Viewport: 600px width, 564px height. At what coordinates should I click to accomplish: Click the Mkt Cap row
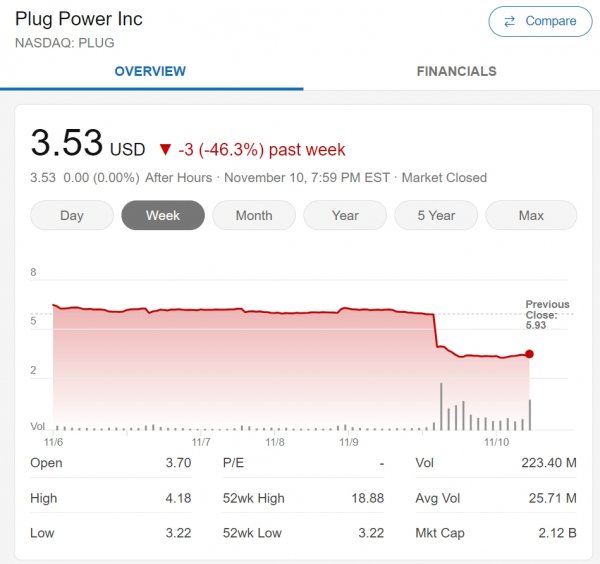coord(496,533)
